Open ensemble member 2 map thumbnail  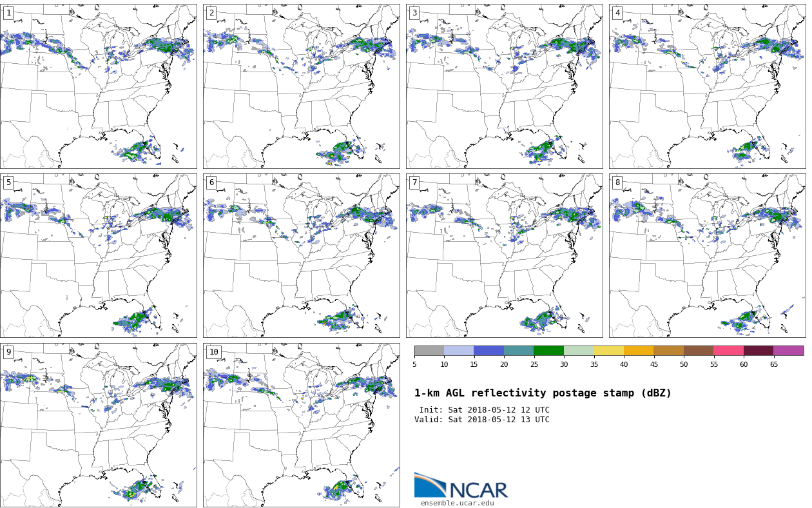point(302,86)
